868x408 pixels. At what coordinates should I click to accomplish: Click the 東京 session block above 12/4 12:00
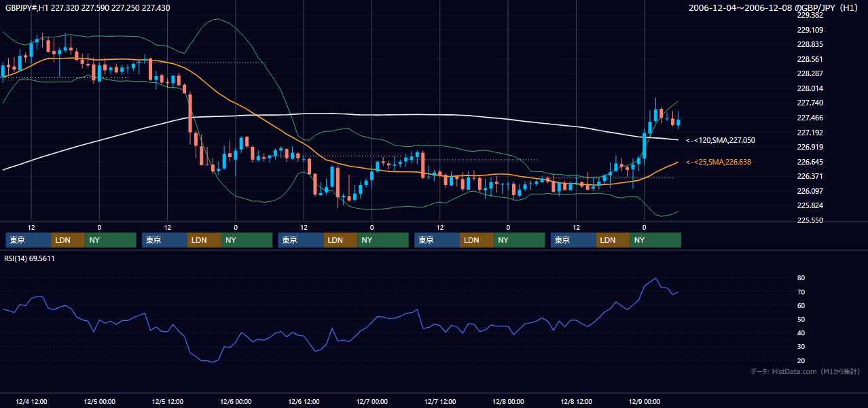click(29, 240)
